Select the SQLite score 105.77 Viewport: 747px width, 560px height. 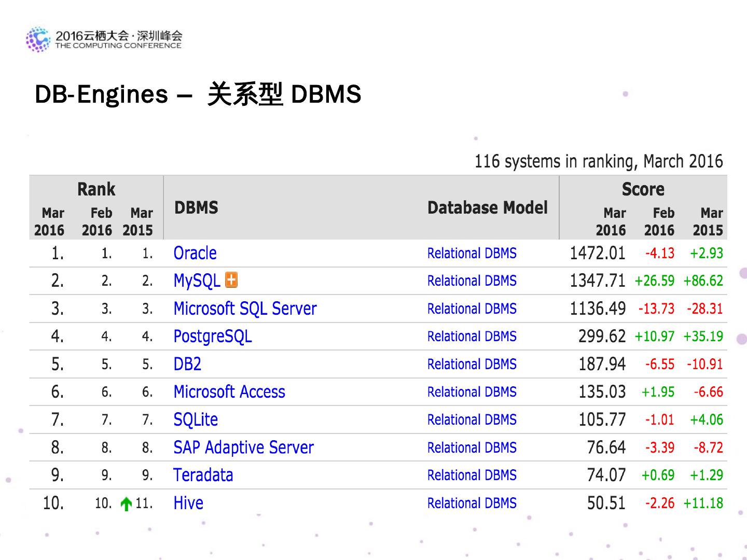(x=602, y=419)
